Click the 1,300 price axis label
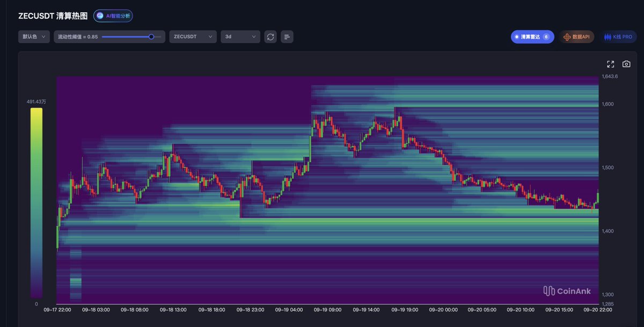Image resolution: width=644 pixels, height=327 pixels. (x=608, y=295)
